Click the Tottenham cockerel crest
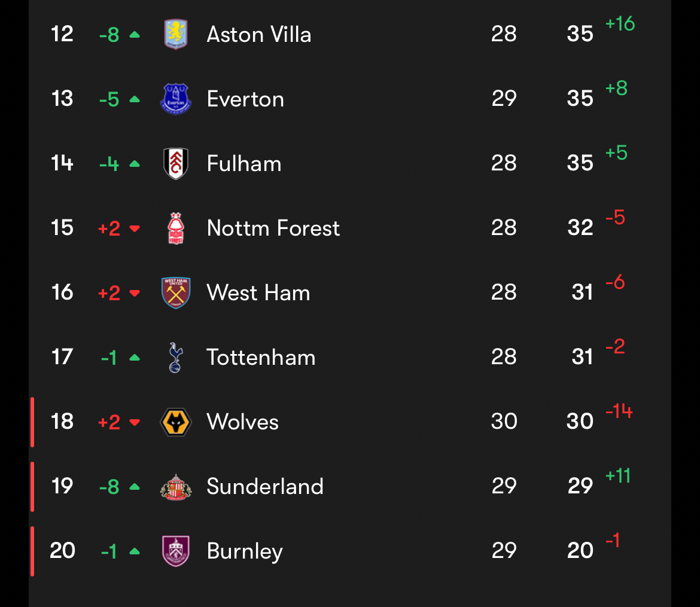Screen dimensions: 700x607 175,357
